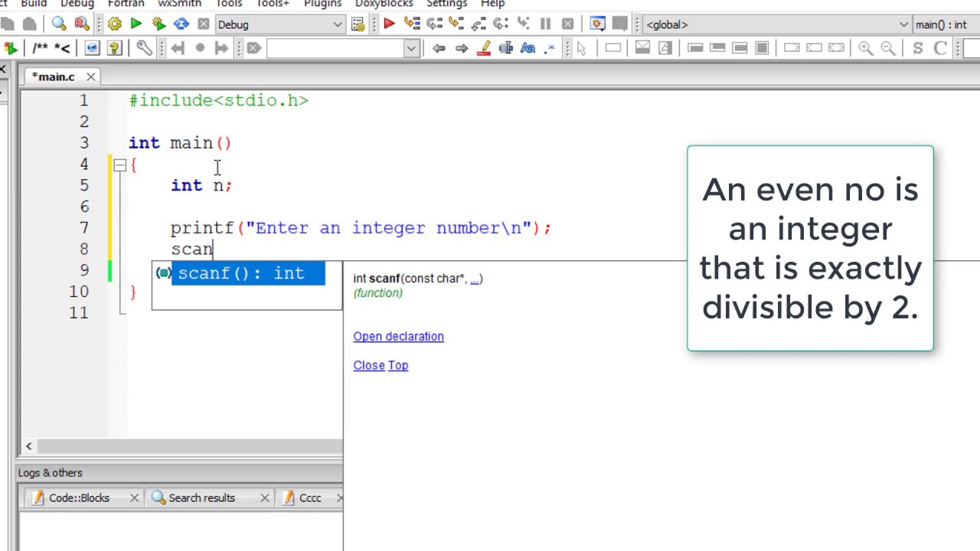Click the Clear search box icon

click(253, 48)
